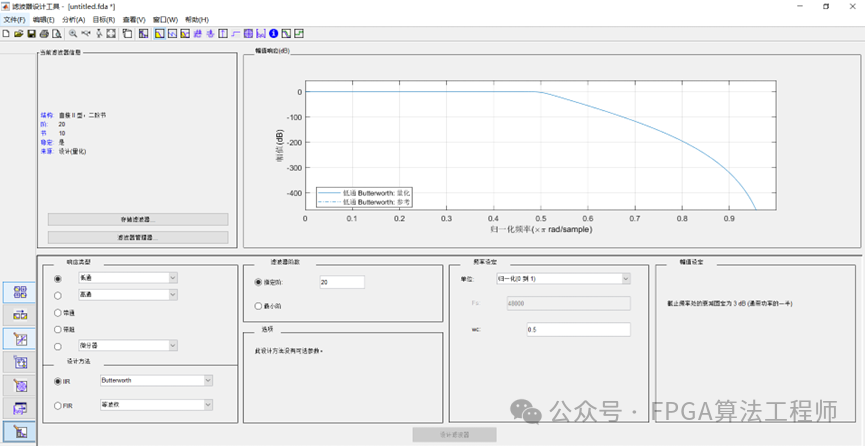Viewport: 865px width, 446px height.
Task: Select the Zoom In magnifier tool
Action: tap(73, 33)
